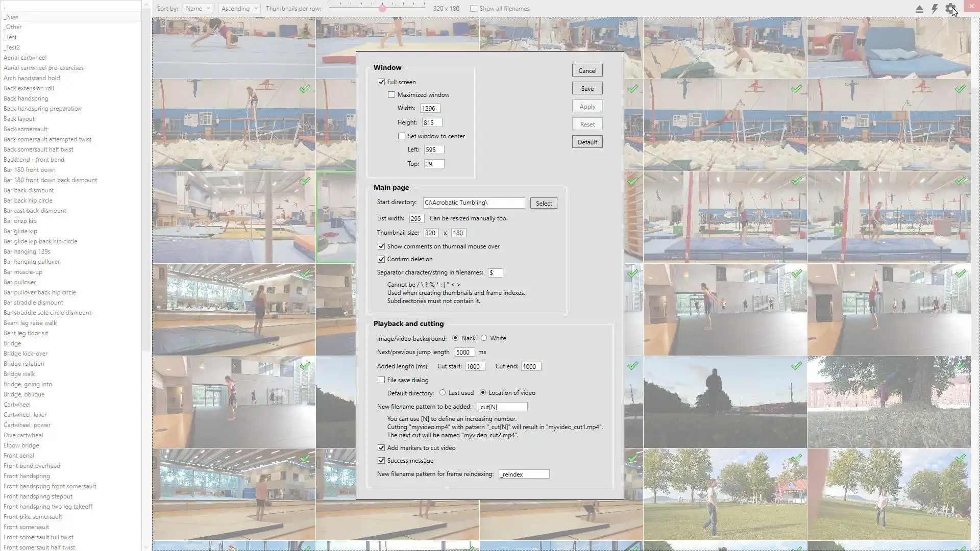
Task: Click the Thumbnails per row slider handle
Action: pyautogui.click(x=382, y=8)
